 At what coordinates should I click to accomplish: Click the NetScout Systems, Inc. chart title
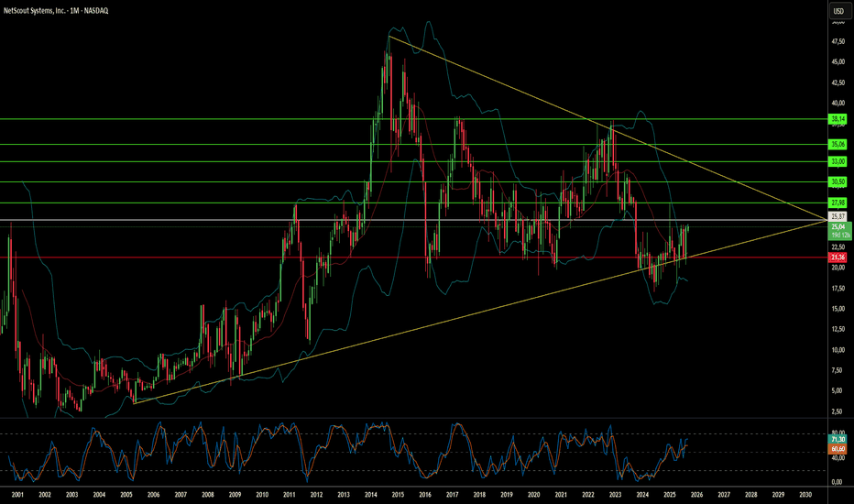(56, 11)
